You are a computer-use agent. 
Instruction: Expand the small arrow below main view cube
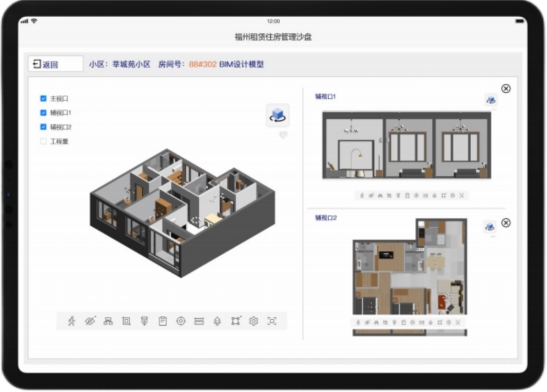click(x=283, y=135)
